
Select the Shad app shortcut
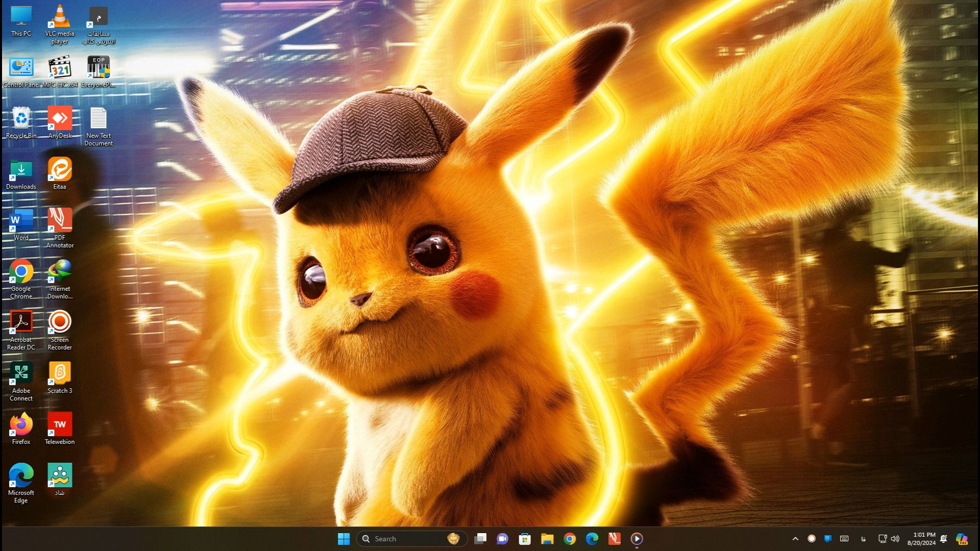tap(60, 480)
